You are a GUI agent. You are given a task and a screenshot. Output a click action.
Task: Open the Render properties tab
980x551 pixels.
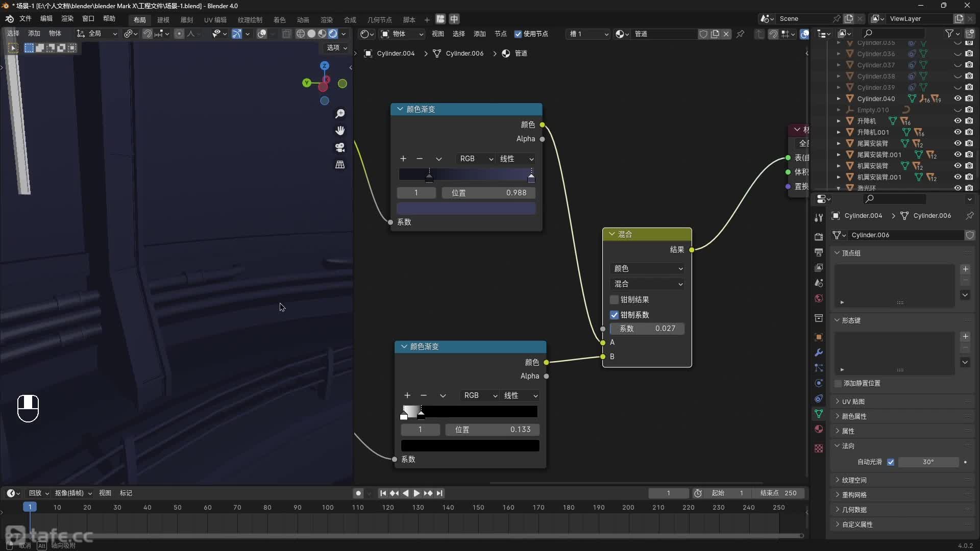pyautogui.click(x=819, y=237)
